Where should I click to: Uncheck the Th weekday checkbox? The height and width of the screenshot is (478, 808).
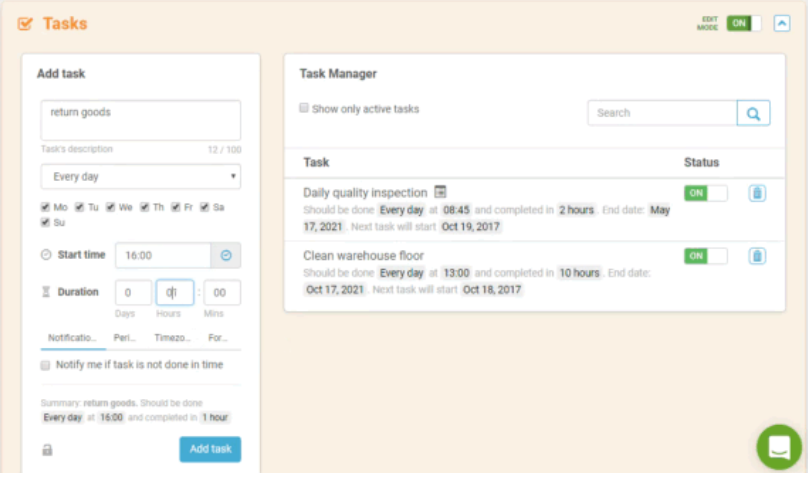[145, 207]
